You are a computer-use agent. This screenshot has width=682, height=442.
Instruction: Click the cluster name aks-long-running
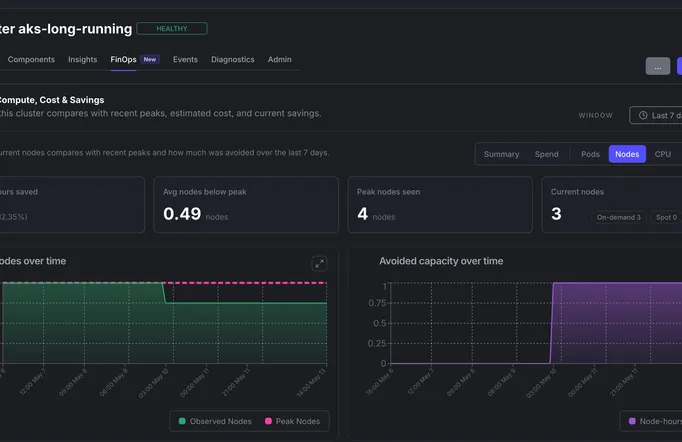pos(75,29)
